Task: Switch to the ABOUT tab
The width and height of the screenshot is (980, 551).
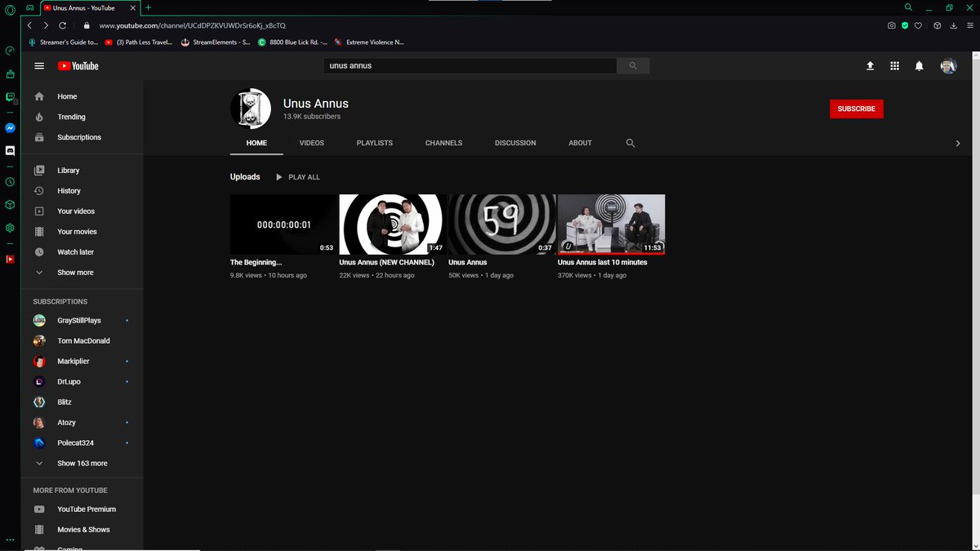Action: click(x=580, y=143)
